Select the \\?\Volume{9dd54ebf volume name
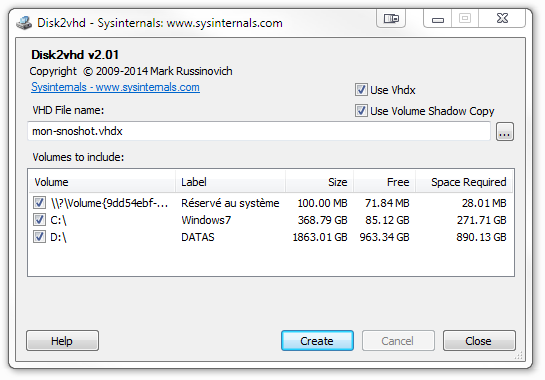This screenshot has width=545, height=380. pos(109,203)
